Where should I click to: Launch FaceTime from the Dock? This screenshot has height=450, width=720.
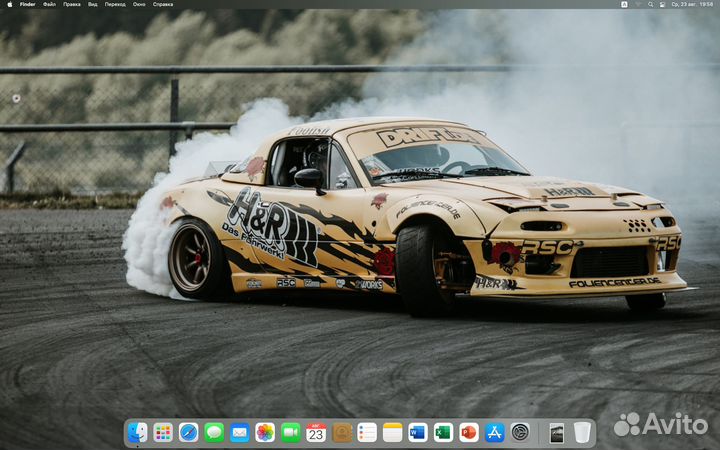[291, 433]
